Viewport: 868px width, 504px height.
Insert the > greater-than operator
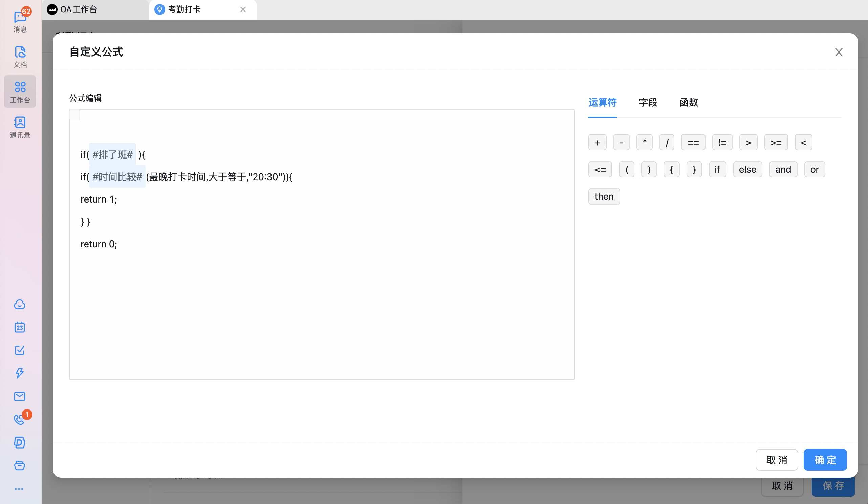pos(748,142)
